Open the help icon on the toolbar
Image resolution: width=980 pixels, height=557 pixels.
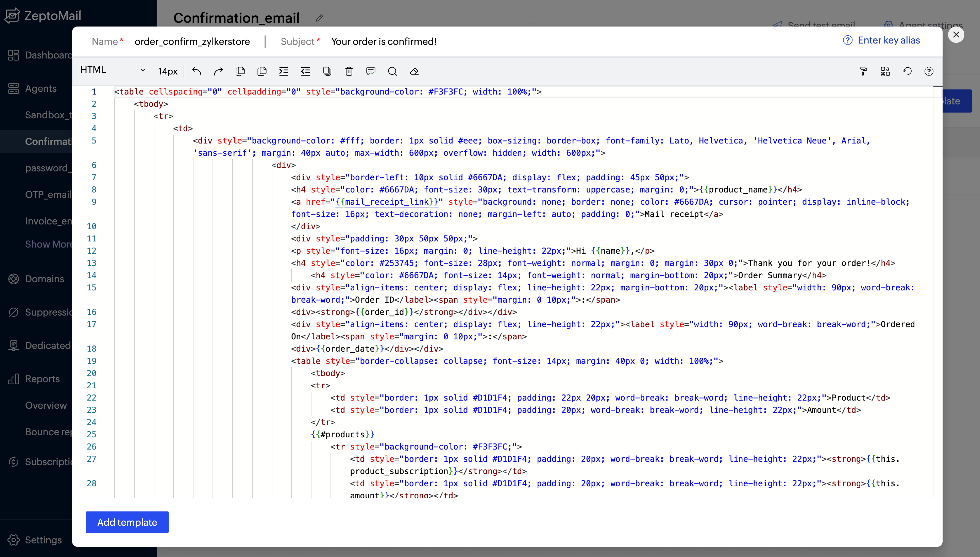click(x=929, y=71)
